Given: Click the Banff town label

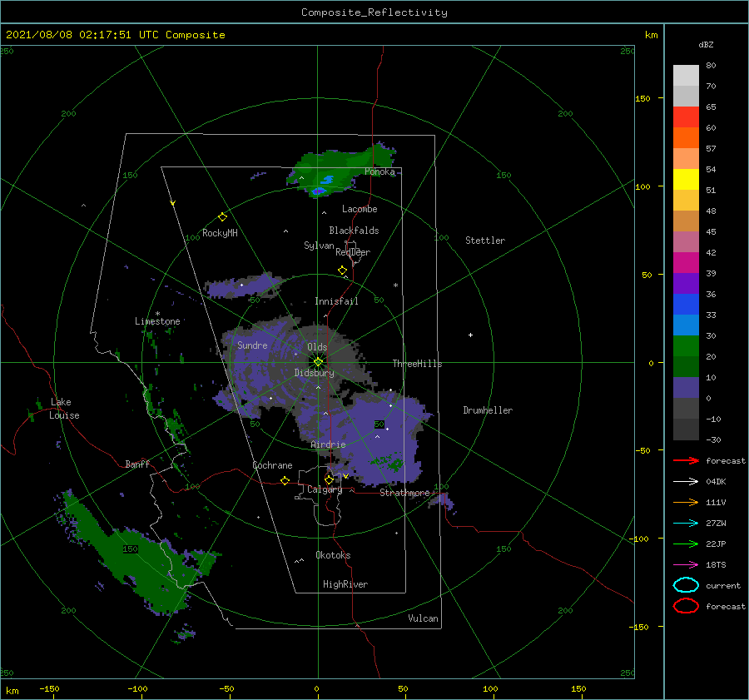Looking at the screenshot, I should (137, 464).
